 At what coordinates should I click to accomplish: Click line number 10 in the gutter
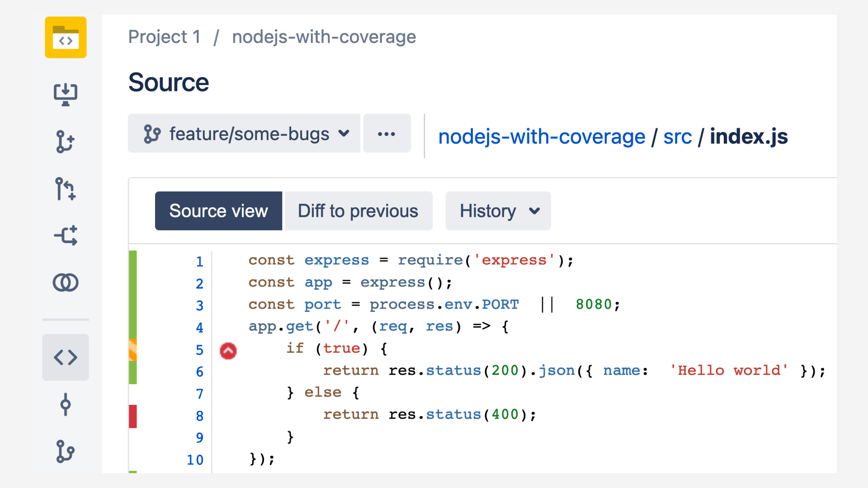pyautogui.click(x=195, y=460)
